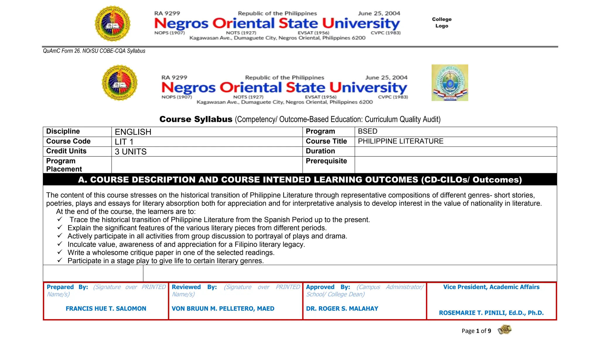Click the PHILIPPINE LITERATURE course title
This screenshot has width=600, height=364.
click(x=400, y=141)
